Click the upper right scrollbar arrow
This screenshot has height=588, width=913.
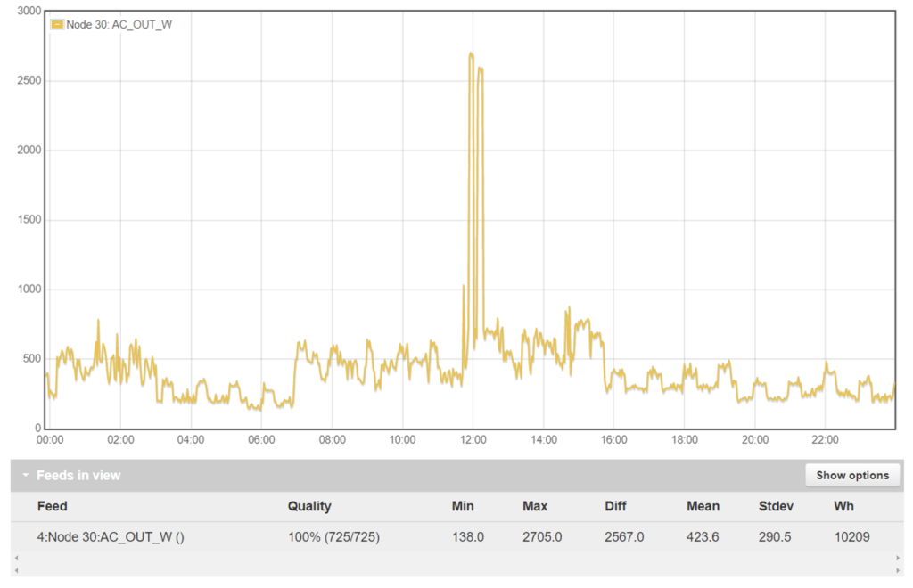898,558
